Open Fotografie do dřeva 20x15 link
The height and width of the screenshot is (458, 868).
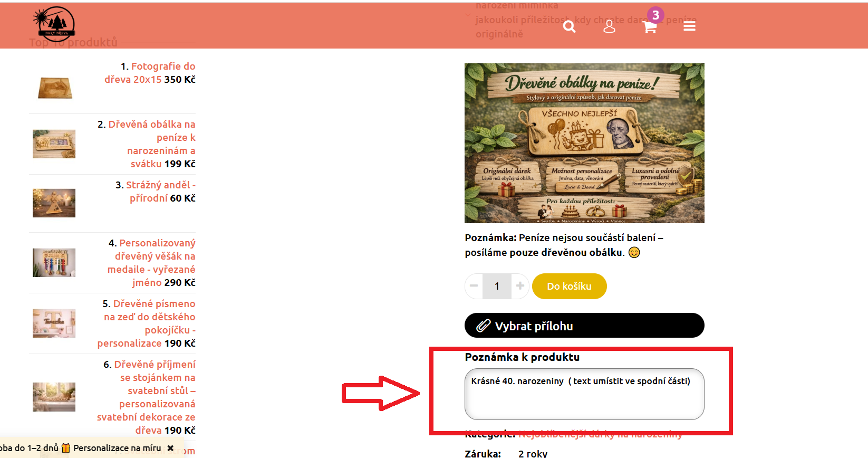point(150,73)
